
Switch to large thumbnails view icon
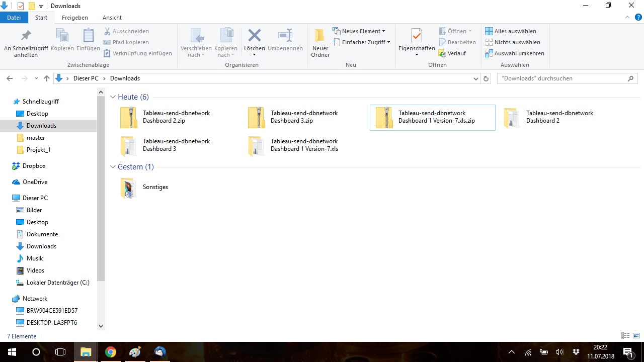(636, 336)
